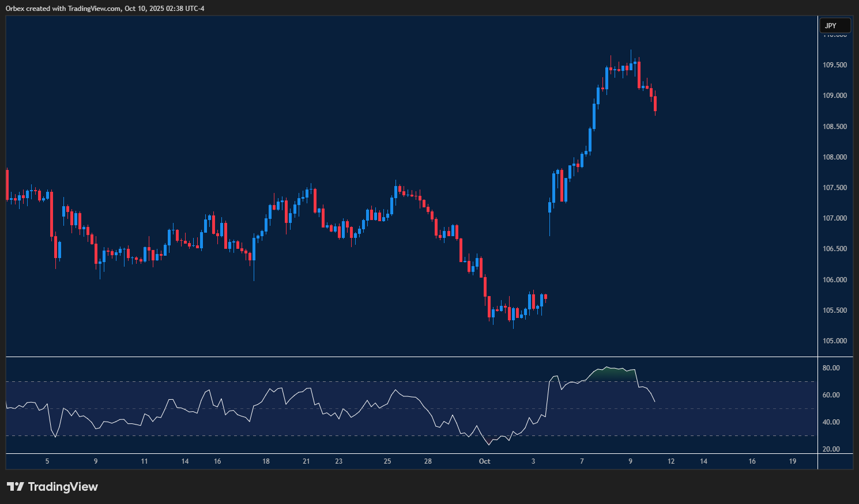
Task: Select the 19 date on time axis
Action: pos(793,461)
